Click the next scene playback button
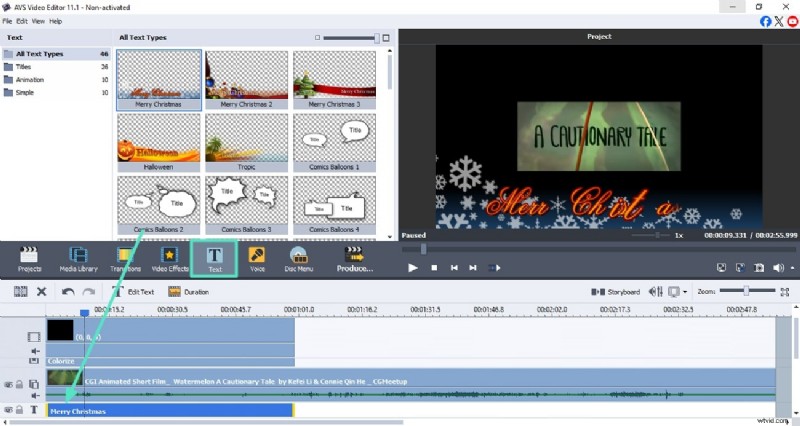The width and height of the screenshot is (800, 426). tap(494, 267)
